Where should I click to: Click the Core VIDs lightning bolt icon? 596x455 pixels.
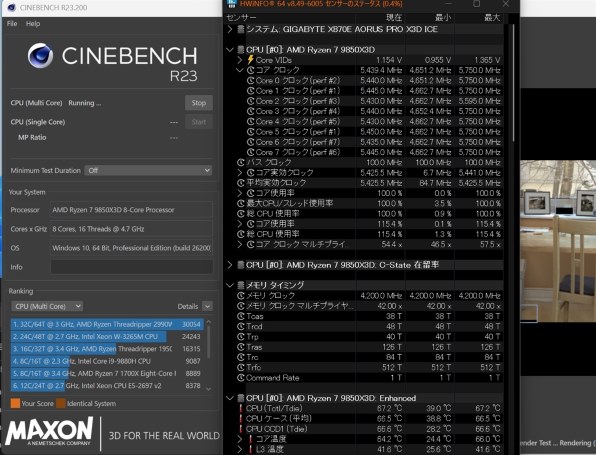pos(250,60)
